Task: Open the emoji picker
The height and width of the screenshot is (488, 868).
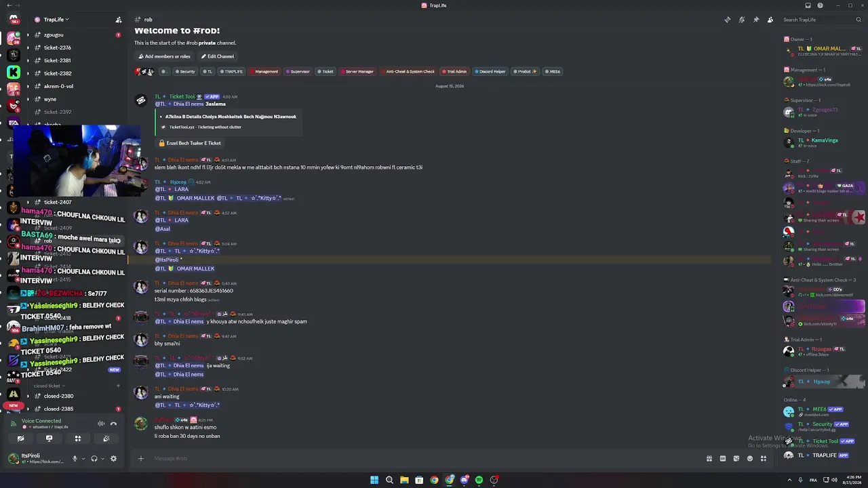Action: 750,458
